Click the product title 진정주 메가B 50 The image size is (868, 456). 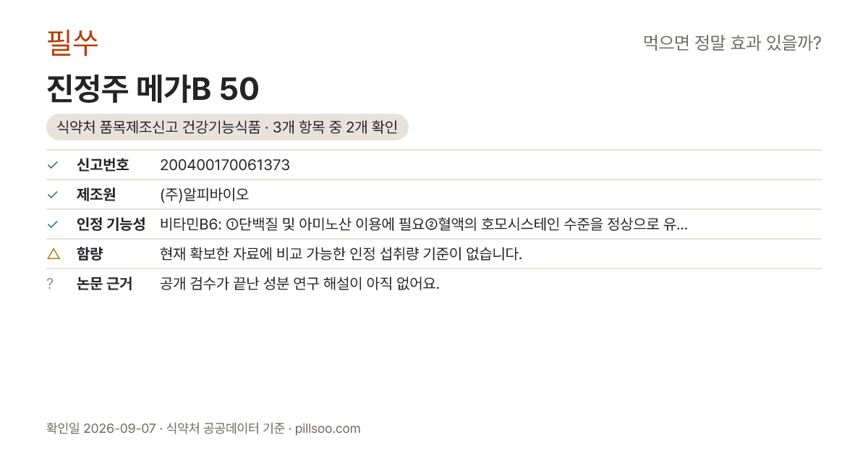coord(153,89)
